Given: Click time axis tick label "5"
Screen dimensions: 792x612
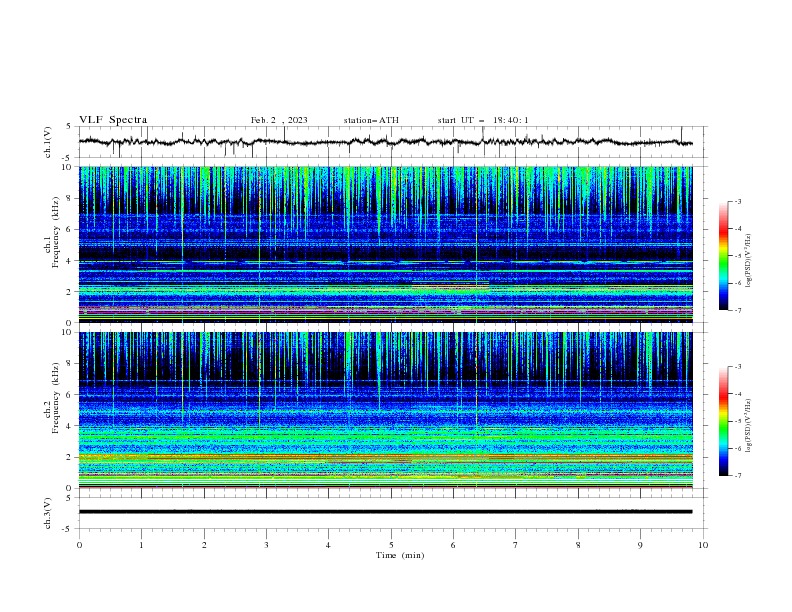Looking at the screenshot, I should point(391,545).
